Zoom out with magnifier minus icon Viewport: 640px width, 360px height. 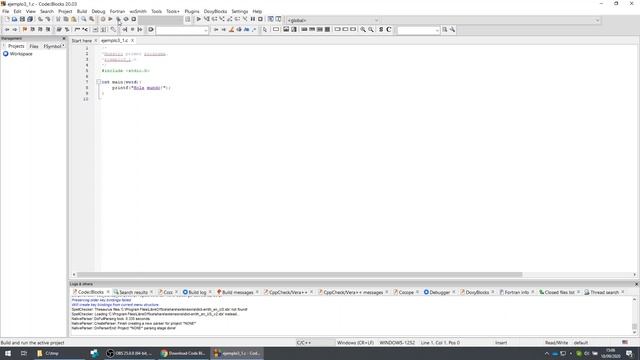click(371, 29)
